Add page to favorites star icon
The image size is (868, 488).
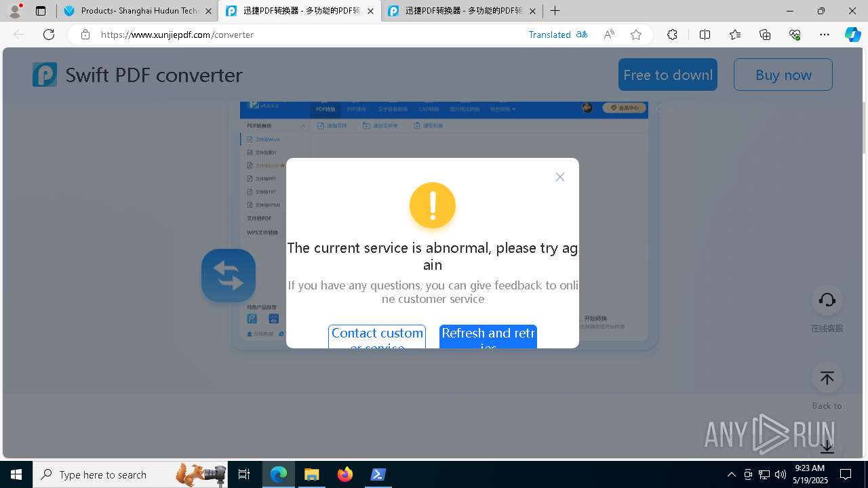pos(636,35)
